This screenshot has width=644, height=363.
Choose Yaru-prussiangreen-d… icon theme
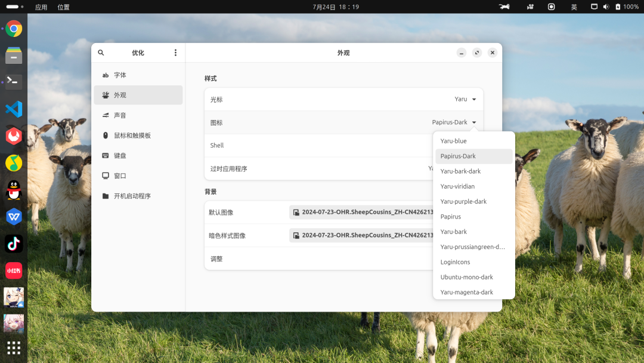point(474,247)
